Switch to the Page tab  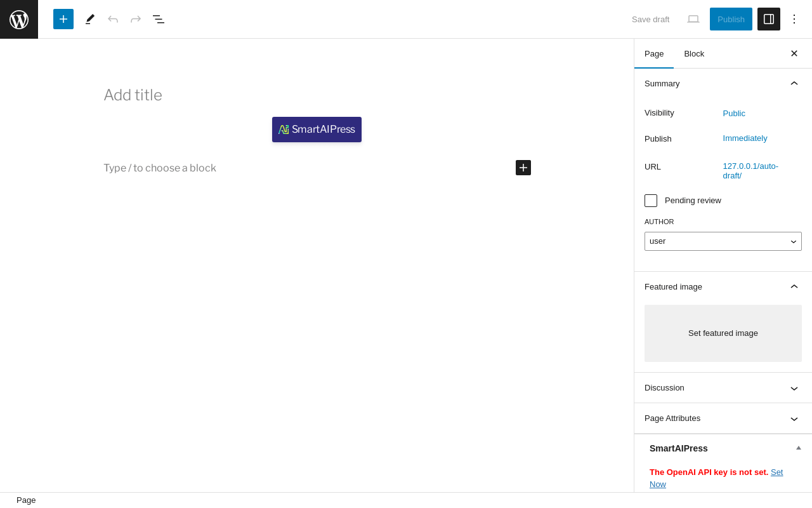(654, 53)
